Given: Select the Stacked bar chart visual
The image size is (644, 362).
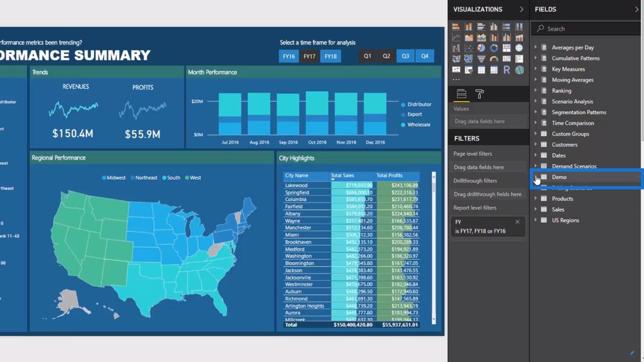Looking at the screenshot, I should tap(456, 26).
